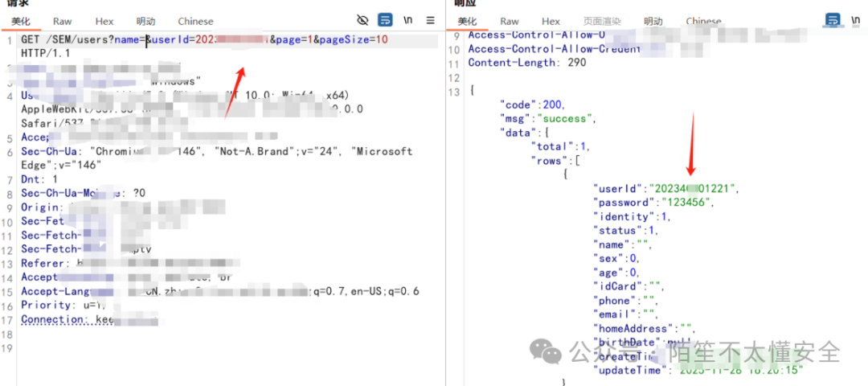This screenshot has height=386, width=868.
Task: Click the "updateTime" line in response
Action: [698, 371]
